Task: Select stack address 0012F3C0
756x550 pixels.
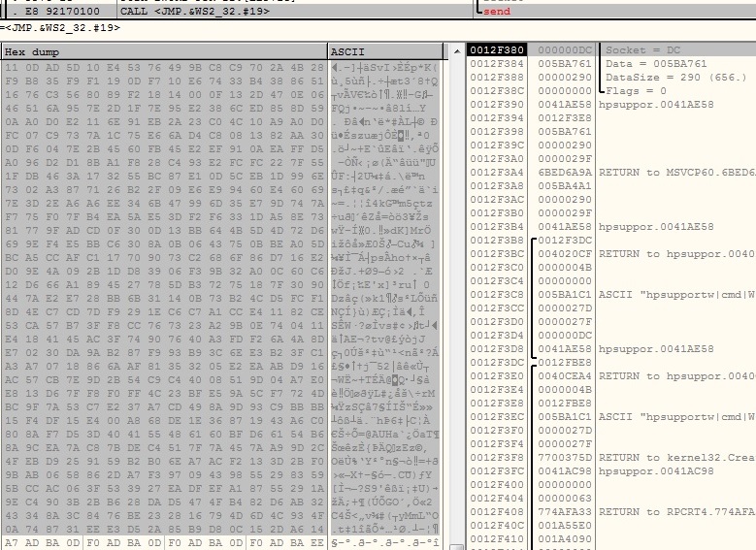Action: [x=497, y=267]
